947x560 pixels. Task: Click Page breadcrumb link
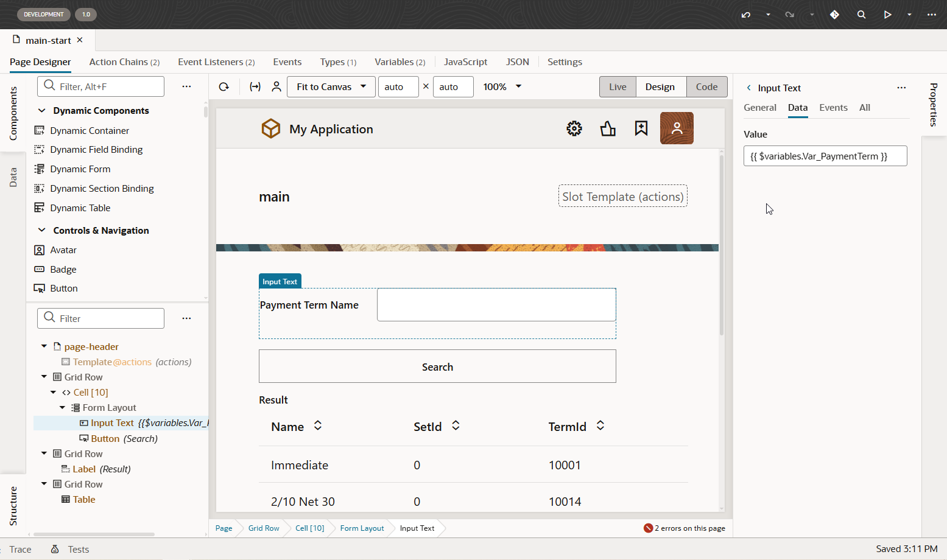(x=224, y=528)
